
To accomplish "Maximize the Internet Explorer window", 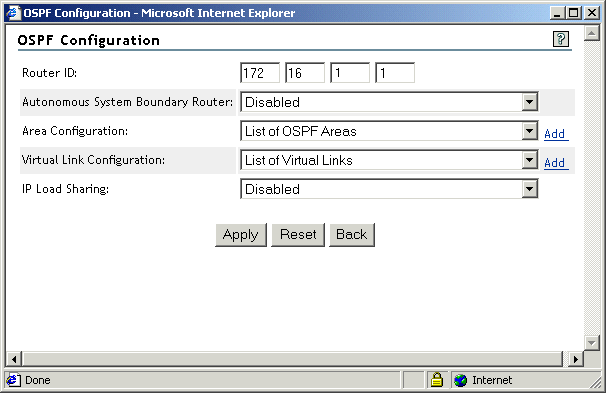I will (574, 13).
